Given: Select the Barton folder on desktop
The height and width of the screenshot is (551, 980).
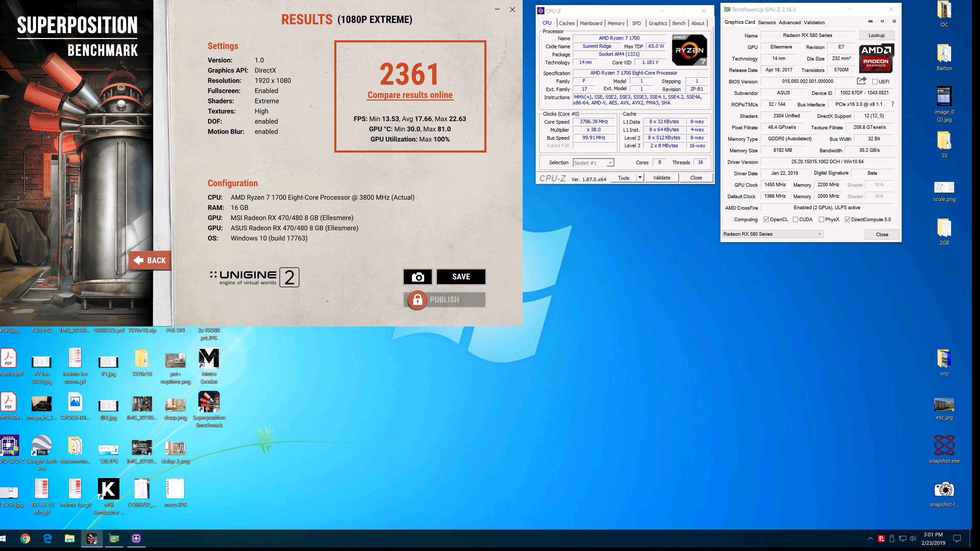Looking at the screenshot, I should [x=944, y=57].
